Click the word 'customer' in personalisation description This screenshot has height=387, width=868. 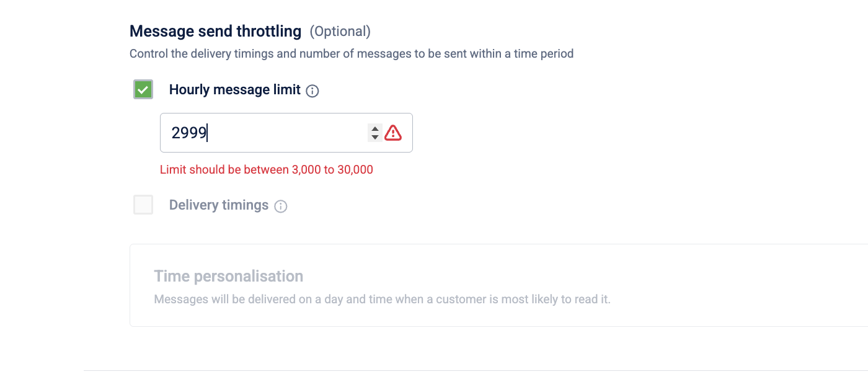459,300
